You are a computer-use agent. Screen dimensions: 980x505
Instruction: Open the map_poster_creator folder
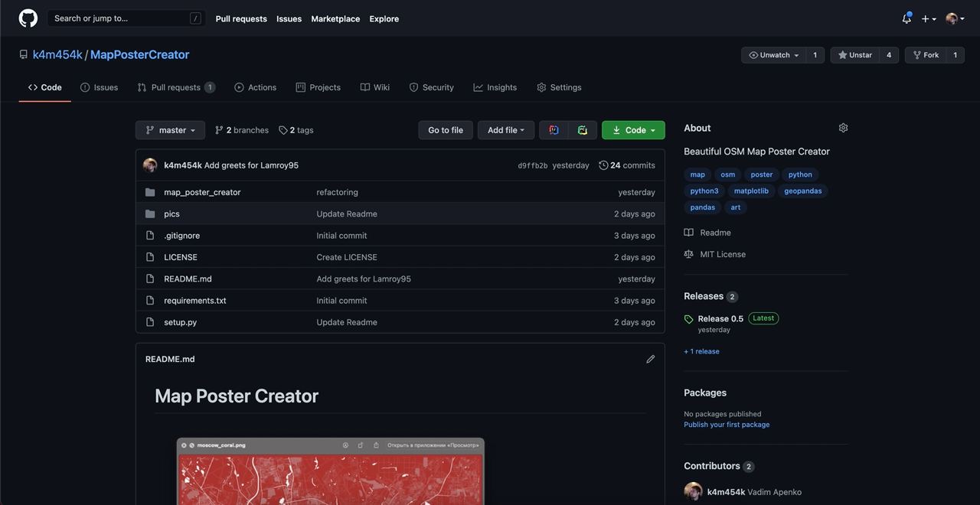click(202, 192)
